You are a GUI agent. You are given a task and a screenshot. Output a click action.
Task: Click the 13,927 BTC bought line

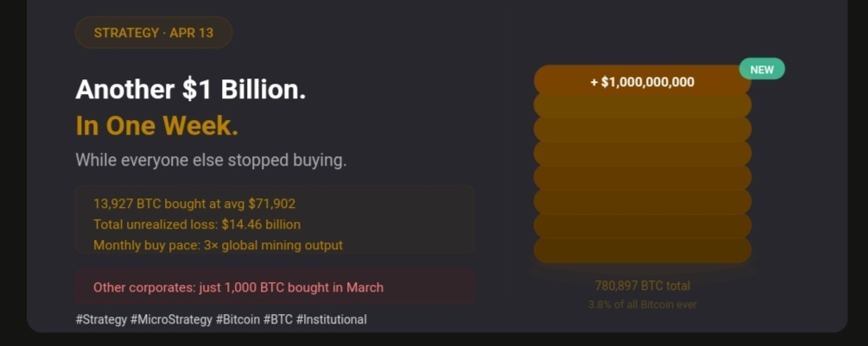pos(193,204)
